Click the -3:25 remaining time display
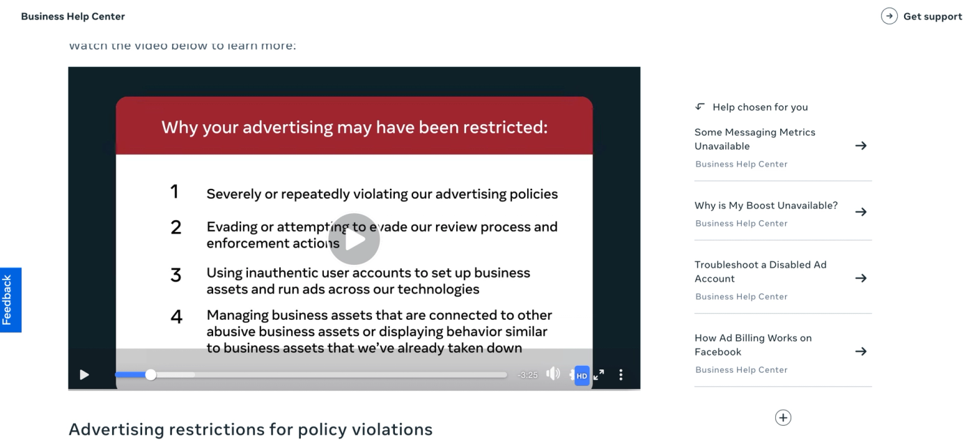Screen dimensions: 980x444 click(x=528, y=375)
